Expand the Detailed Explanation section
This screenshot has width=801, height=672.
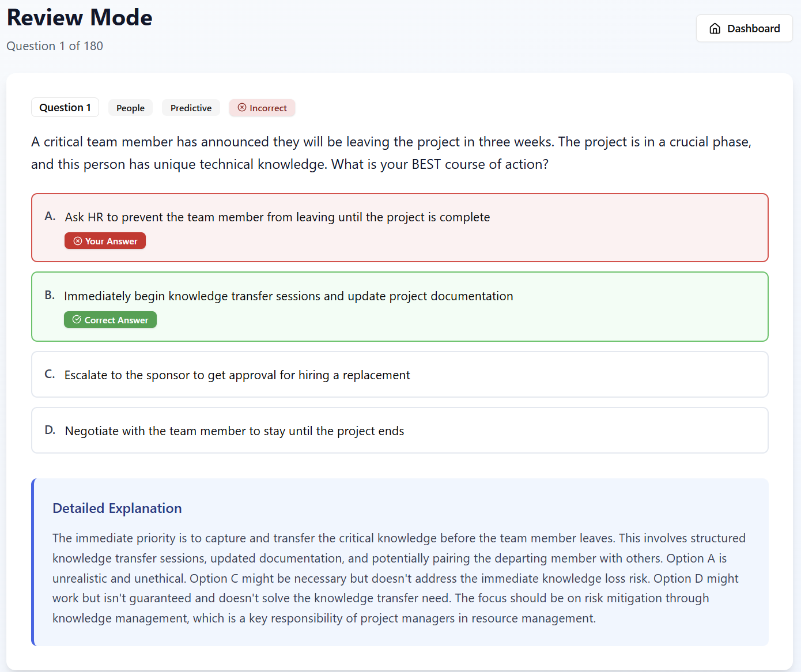click(117, 508)
